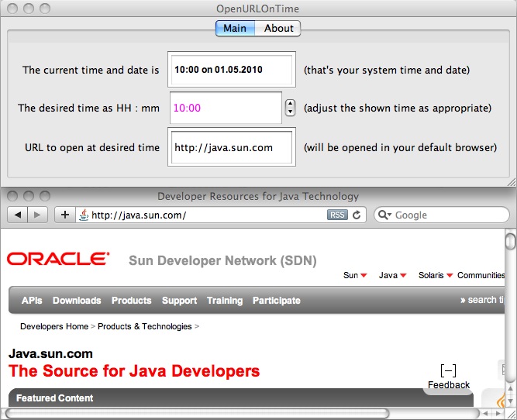Screen dimensions: 517x420
Task: Expand the Sun dropdown menu
Action: pyautogui.click(x=356, y=275)
